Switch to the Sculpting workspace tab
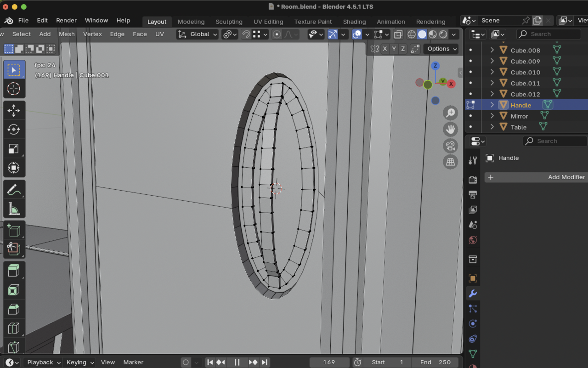Screen dimensions: 588x368 point(229,22)
